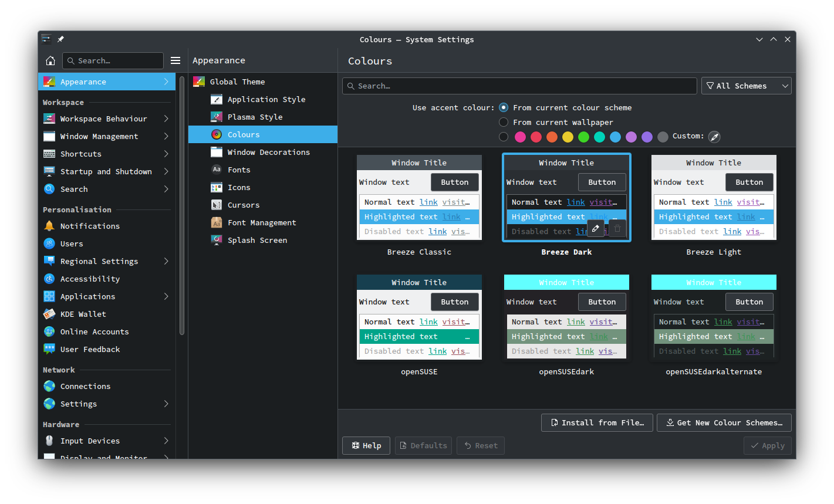The height and width of the screenshot is (504, 834).
Task: Click the Fonts settings icon
Action: (216, 170)
